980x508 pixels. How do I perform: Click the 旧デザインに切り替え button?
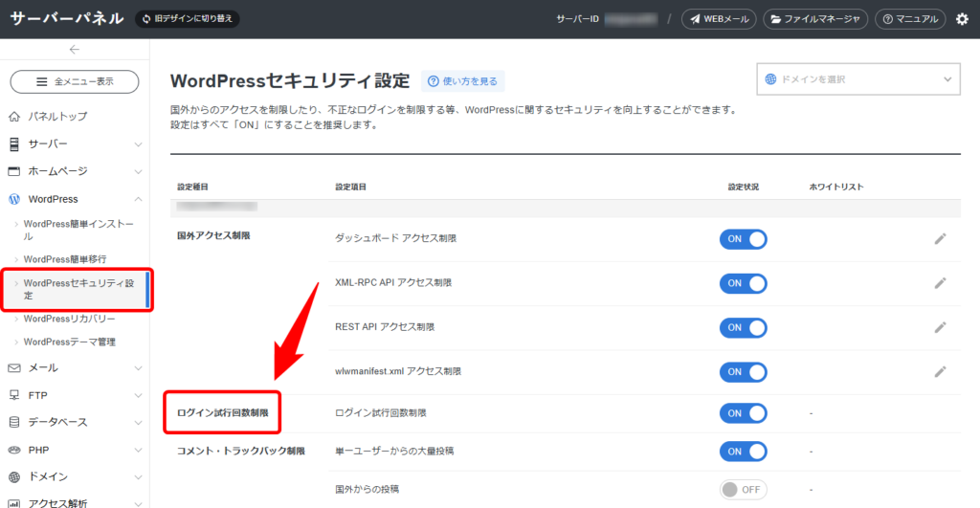point(187,18)
